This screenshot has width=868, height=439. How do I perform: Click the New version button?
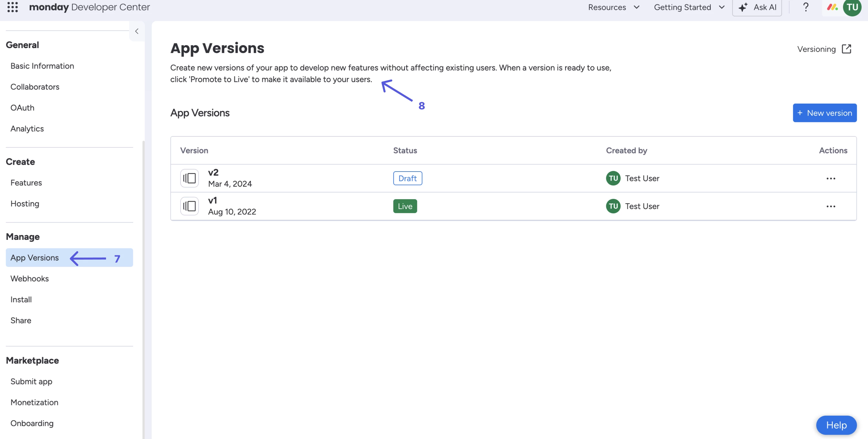[825, 113]
